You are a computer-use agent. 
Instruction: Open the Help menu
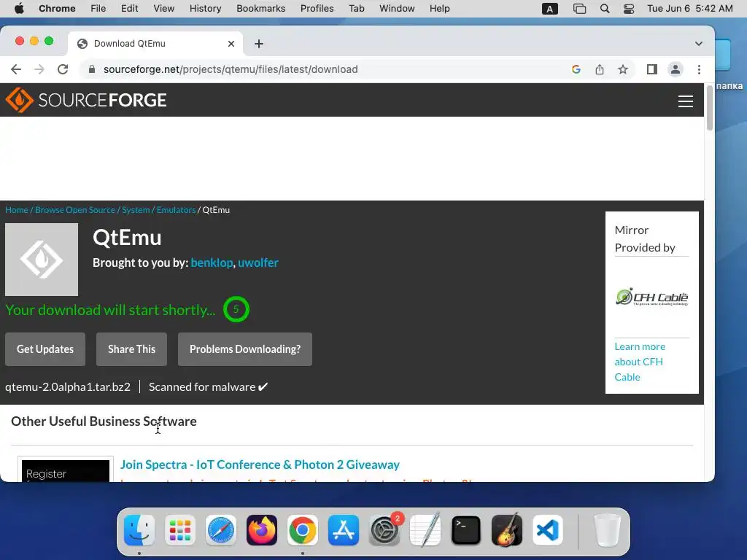[x=439, y=9]
